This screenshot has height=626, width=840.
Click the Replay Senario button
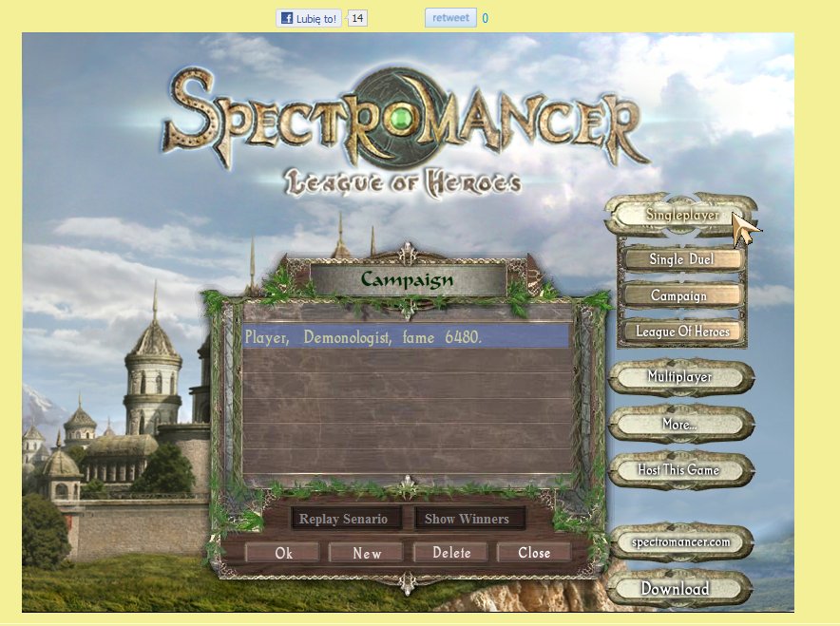coord(346,519)
